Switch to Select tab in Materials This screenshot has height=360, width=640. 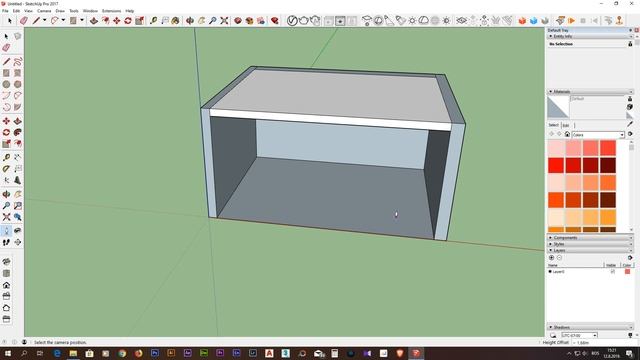[x=553, y=125]
